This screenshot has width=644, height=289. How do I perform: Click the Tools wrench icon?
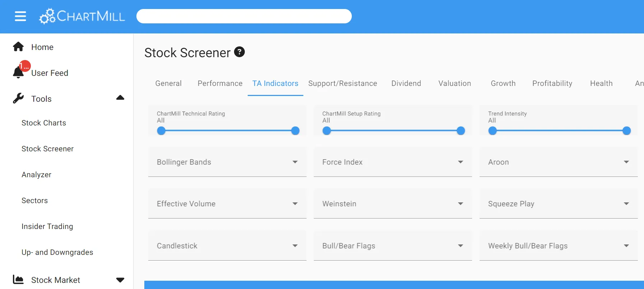(x=18, y=98)
